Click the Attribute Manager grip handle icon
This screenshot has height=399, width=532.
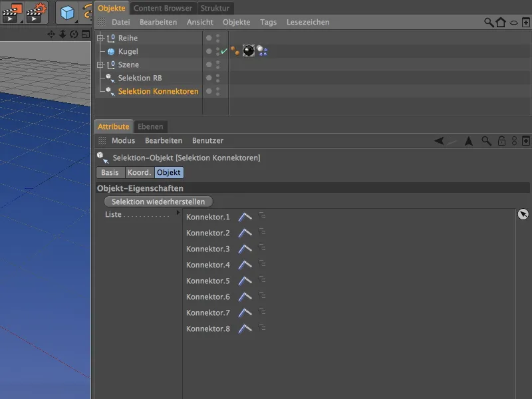(102, 140)
